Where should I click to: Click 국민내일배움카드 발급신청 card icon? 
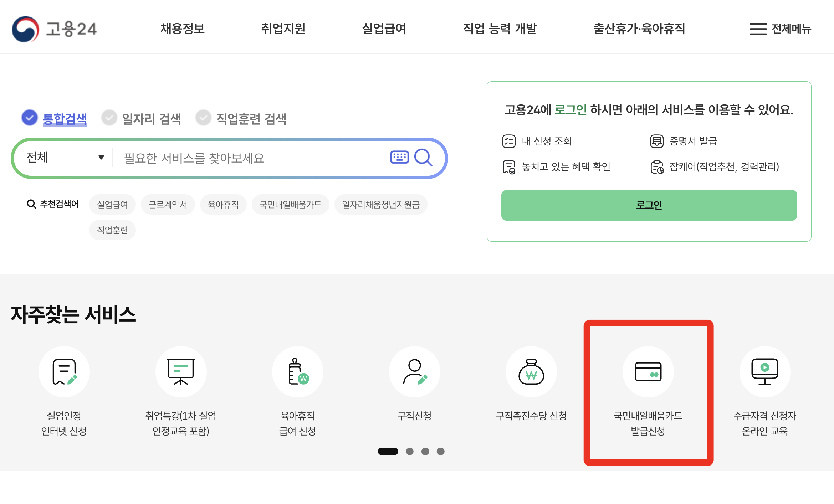[648, 372]
